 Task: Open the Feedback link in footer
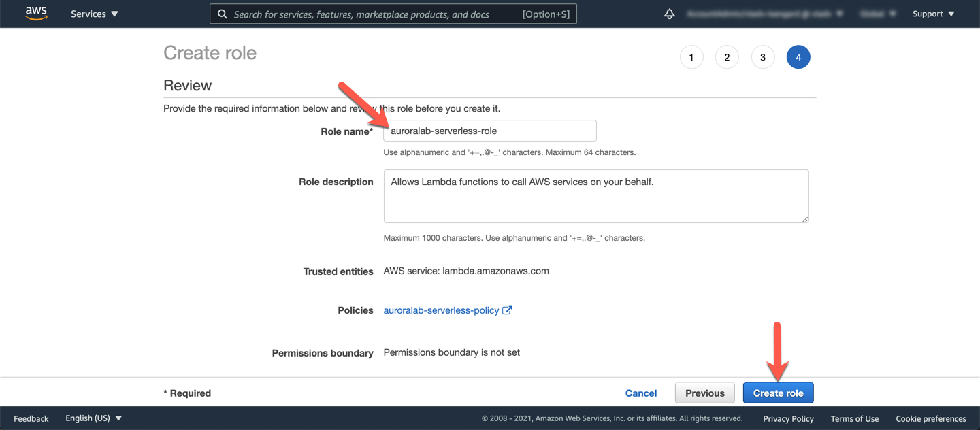click(31, 418)
